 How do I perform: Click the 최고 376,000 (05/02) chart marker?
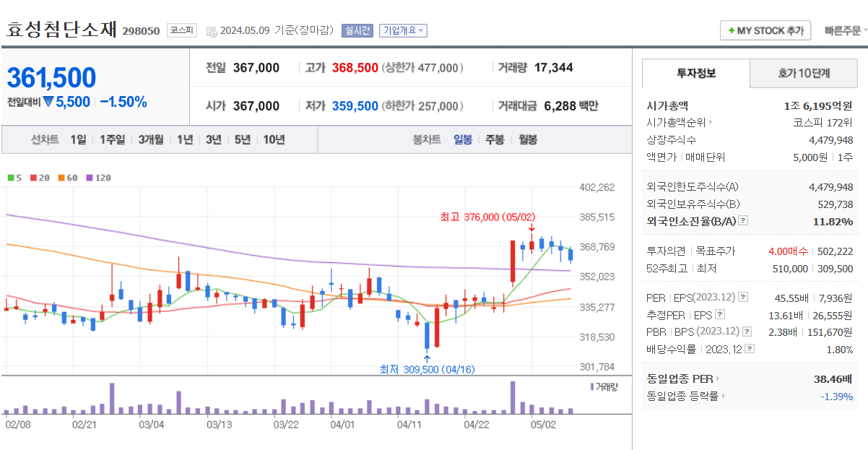point(488,217)
